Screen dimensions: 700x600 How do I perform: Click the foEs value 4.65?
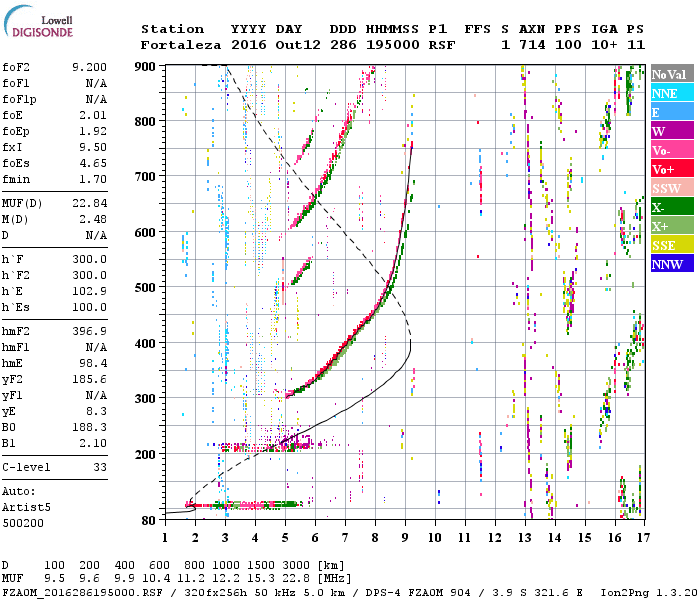(x=93, y=163)
